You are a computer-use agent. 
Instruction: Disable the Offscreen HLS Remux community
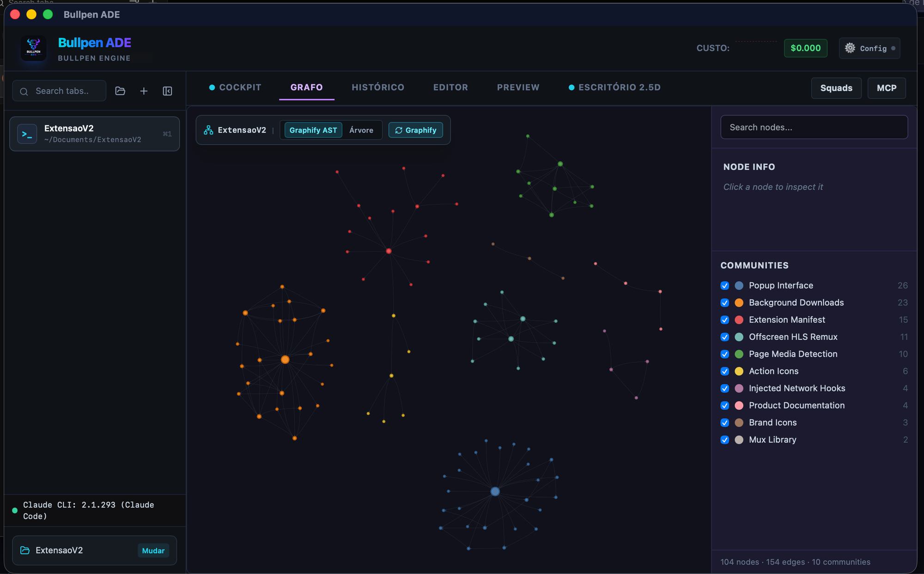[724, 337]
